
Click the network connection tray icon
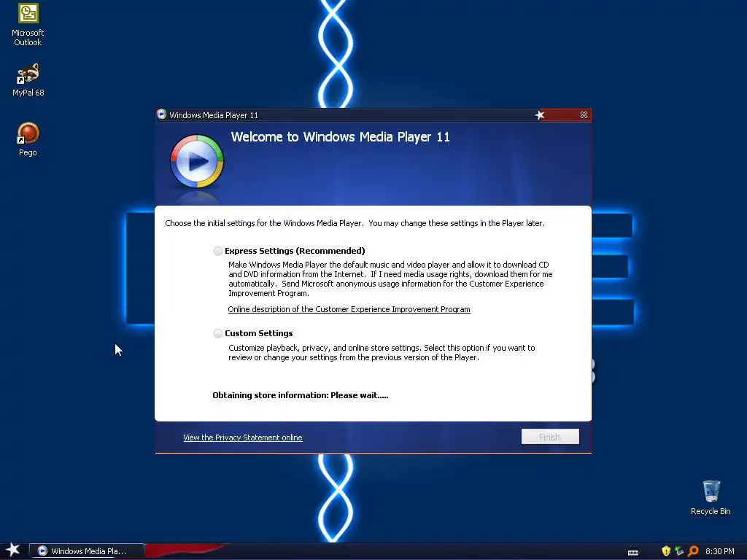point(679,551)
